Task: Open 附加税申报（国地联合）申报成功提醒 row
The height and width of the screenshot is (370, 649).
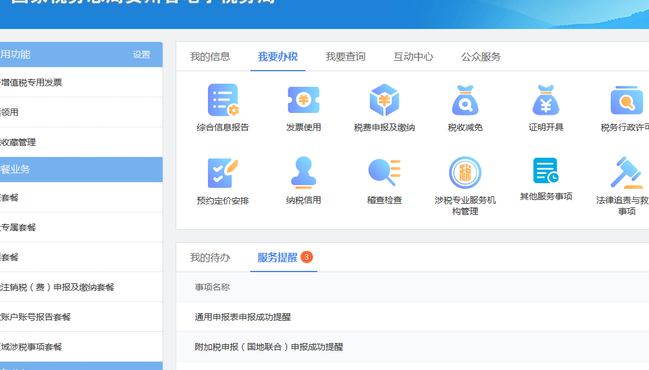Action: point(412,347)
